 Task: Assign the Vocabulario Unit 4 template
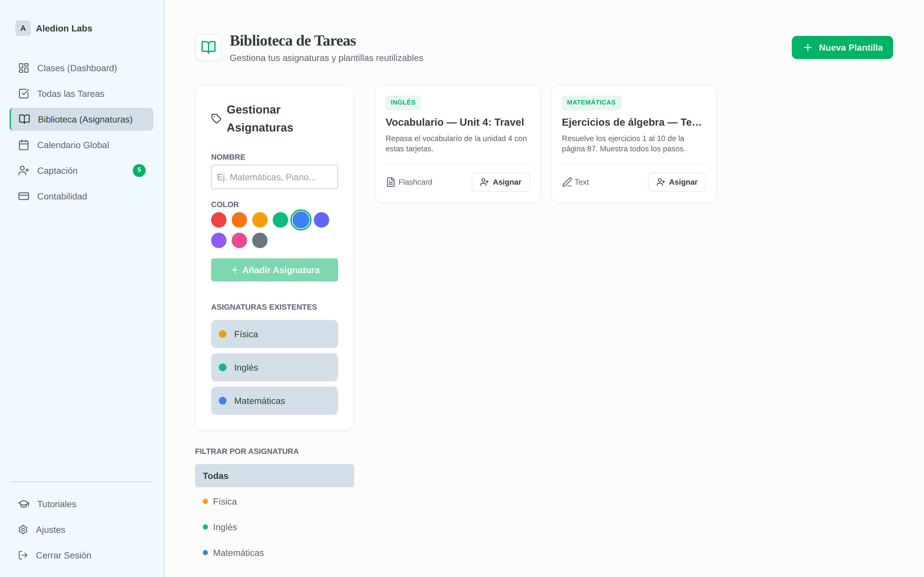(500, 182)
